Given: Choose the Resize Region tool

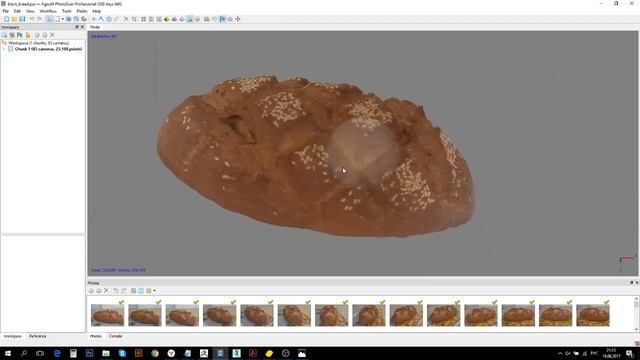Looking at the screenshot, I should click(76, 19).
